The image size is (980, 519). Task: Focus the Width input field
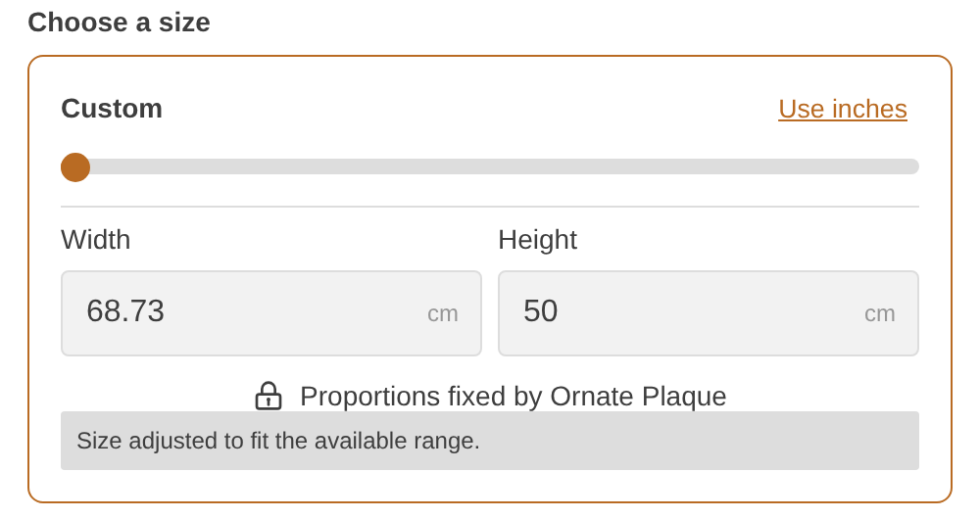271,313
